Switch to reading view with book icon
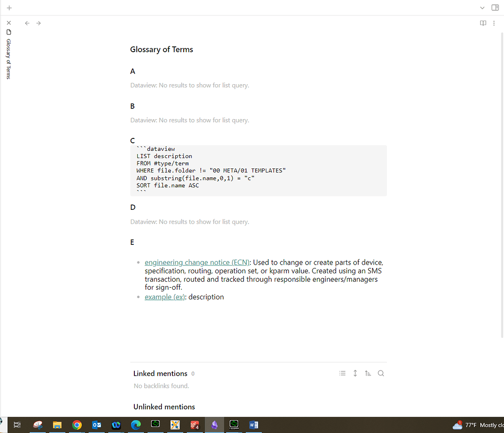504x433 pixels. (483, 23)
